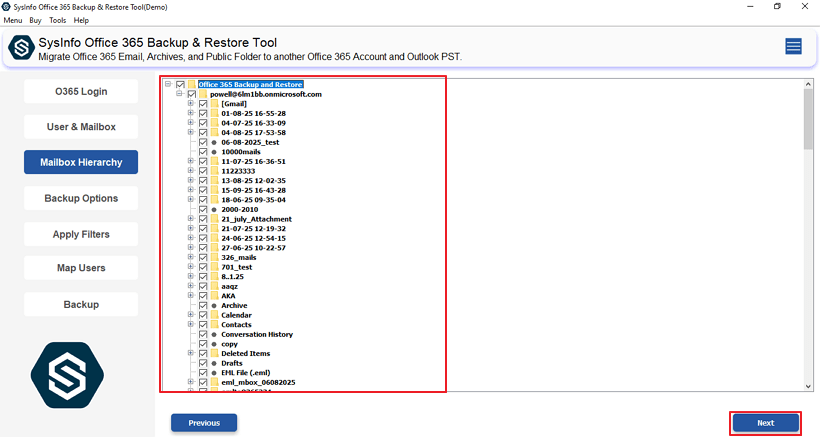
Task: Open the Map Users step
Action: [x=81, y=268]
